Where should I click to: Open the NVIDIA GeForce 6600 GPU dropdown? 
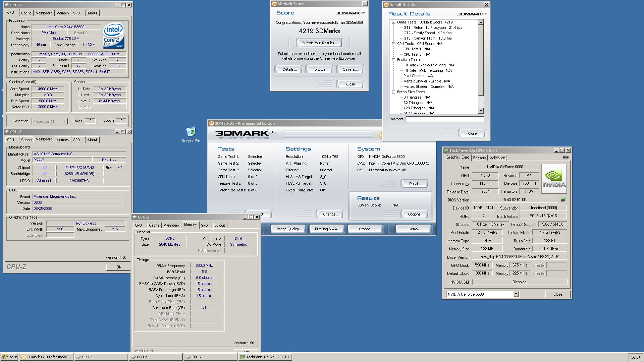[x=516, y=294]
